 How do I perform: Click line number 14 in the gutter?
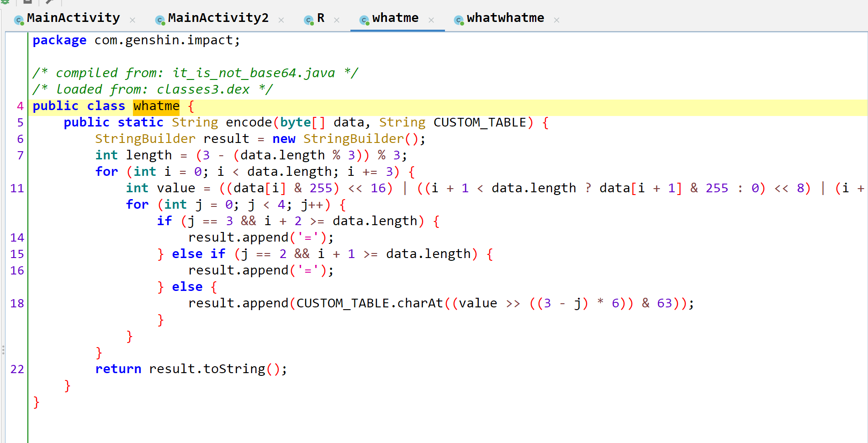coord(17,238)
